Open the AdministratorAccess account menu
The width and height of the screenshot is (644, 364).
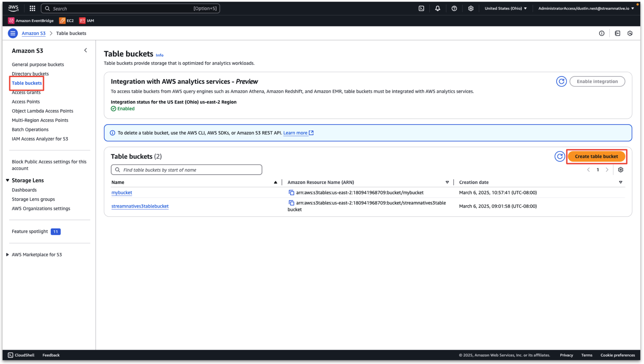pos(586,8)
